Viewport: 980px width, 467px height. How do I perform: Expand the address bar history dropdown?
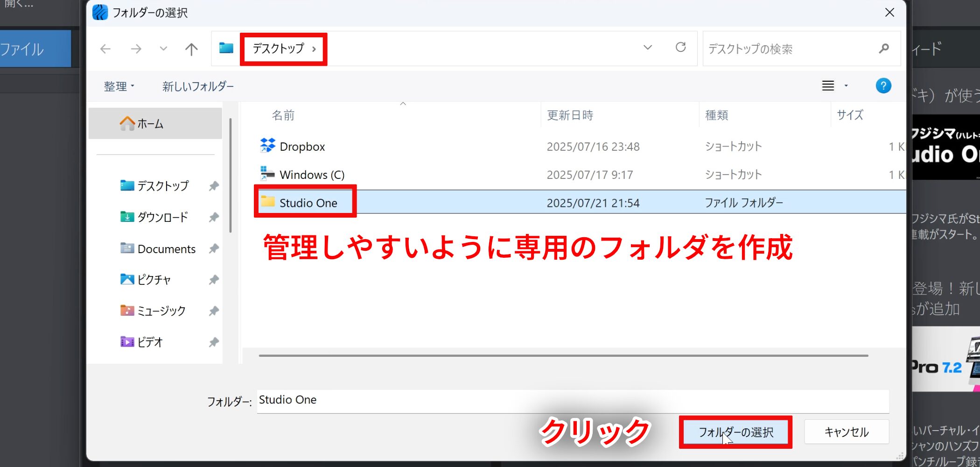647,48
